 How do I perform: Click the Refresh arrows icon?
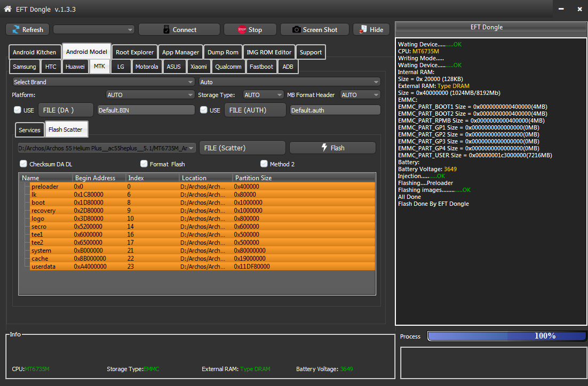tap(16, 30)
